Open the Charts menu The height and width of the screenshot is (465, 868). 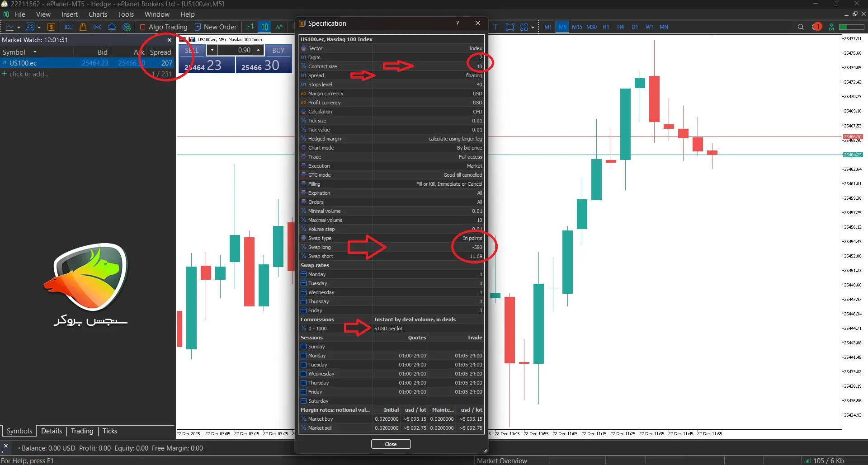(98, 14)
